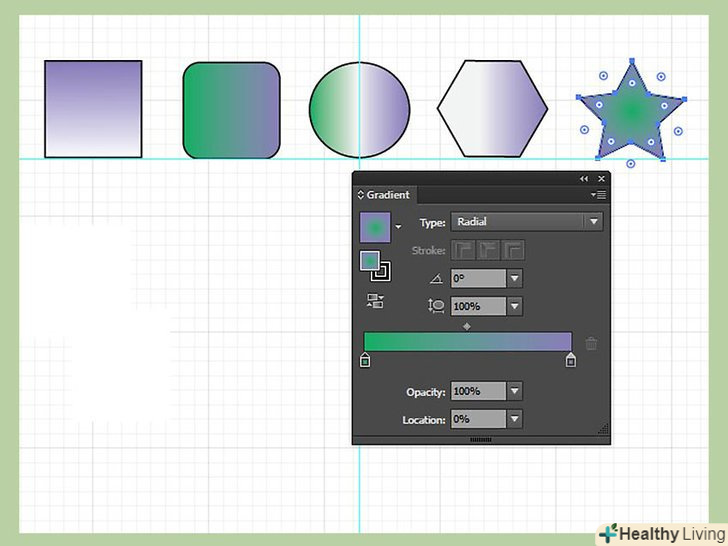Select the gradient circle shape
This screenshot has width=728, height=546.
(360, 110)
